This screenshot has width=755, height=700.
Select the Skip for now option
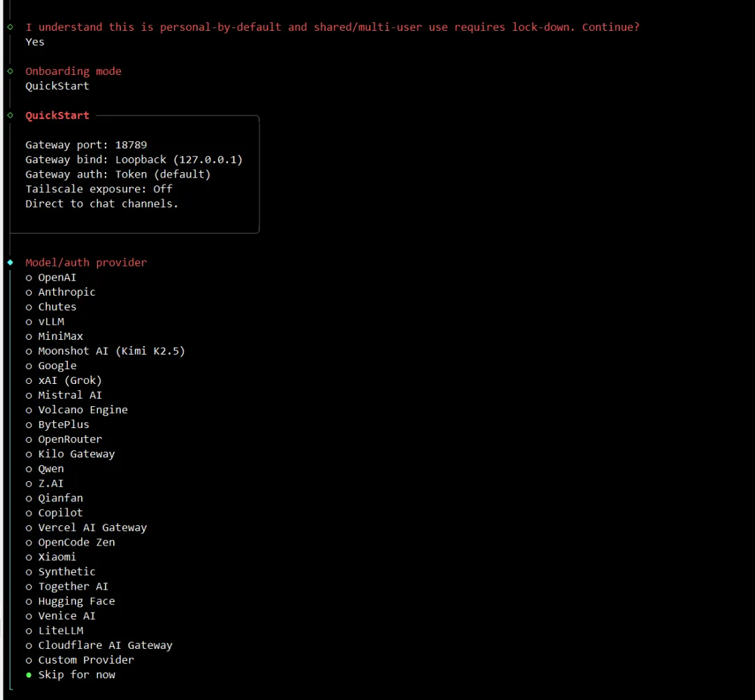71,674
